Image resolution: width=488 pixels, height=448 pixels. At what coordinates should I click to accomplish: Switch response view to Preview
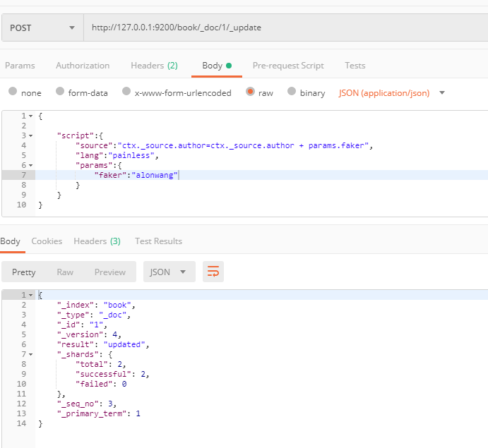coord(110,272)
